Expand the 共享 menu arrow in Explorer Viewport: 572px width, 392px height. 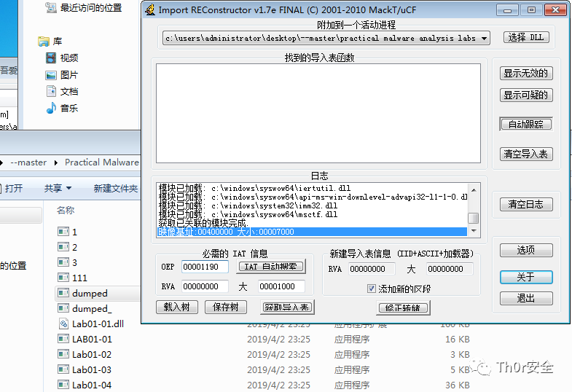coord(68,189)
